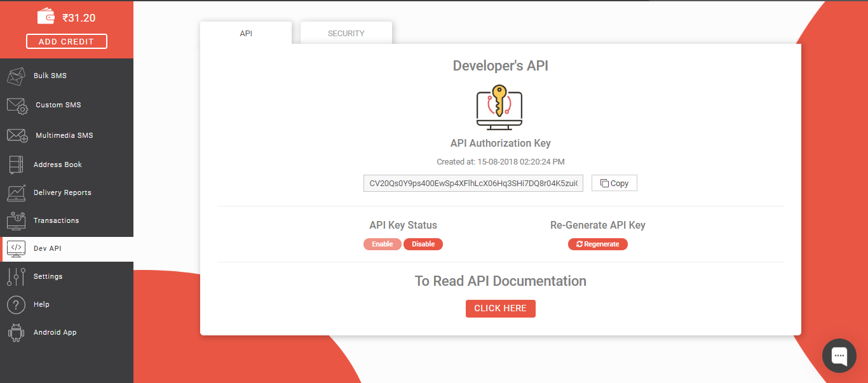Click the Delivery Reports chart icon
Viewport: 868px width, 383px height.
16,192
